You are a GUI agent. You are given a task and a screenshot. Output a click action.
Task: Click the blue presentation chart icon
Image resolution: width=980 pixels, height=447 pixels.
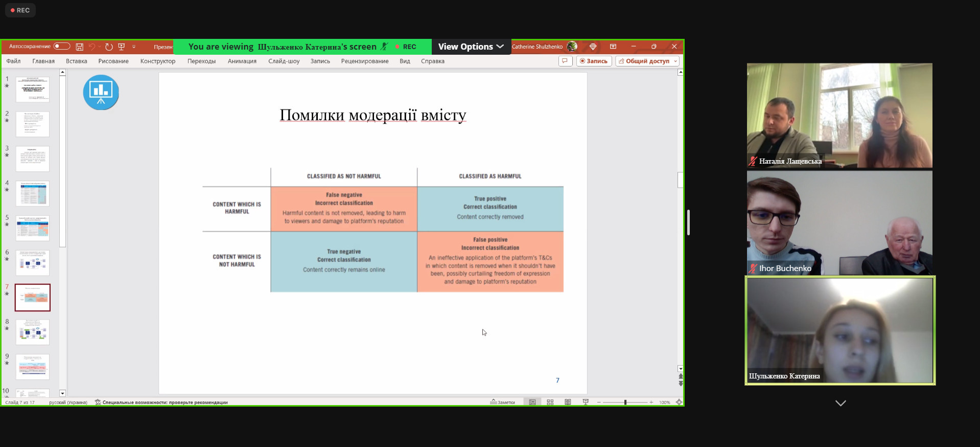coord(101,93)
